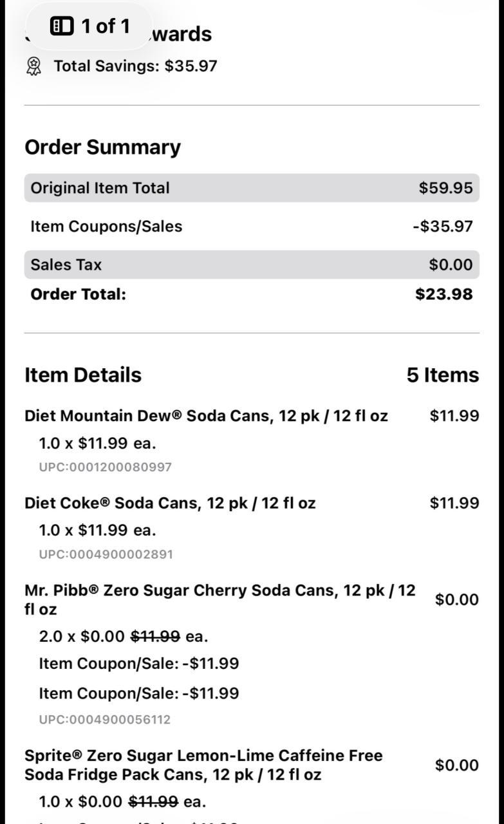Click the Diet Coke UPC number
Viewport: 504px width, 824px height.
click(106, 554)
